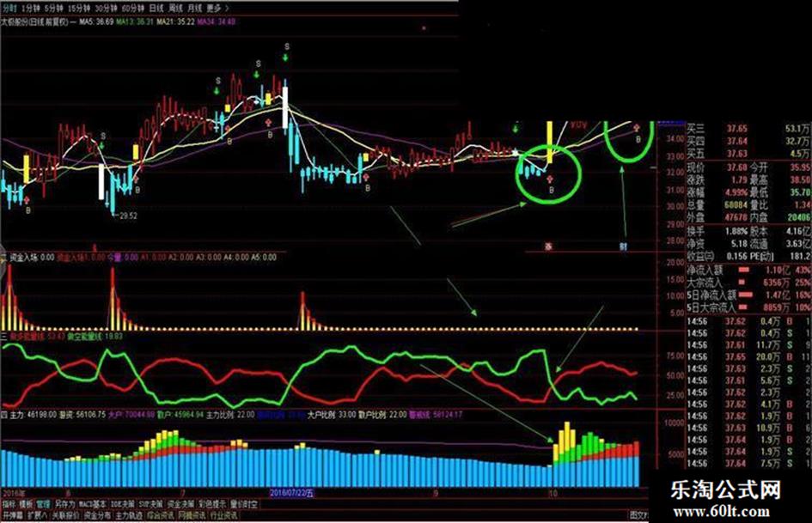Image resolution: width=812 pixels, height=523 pixels.
Task: Click the 20.0万 trade tick row
Action: (748, 356)
